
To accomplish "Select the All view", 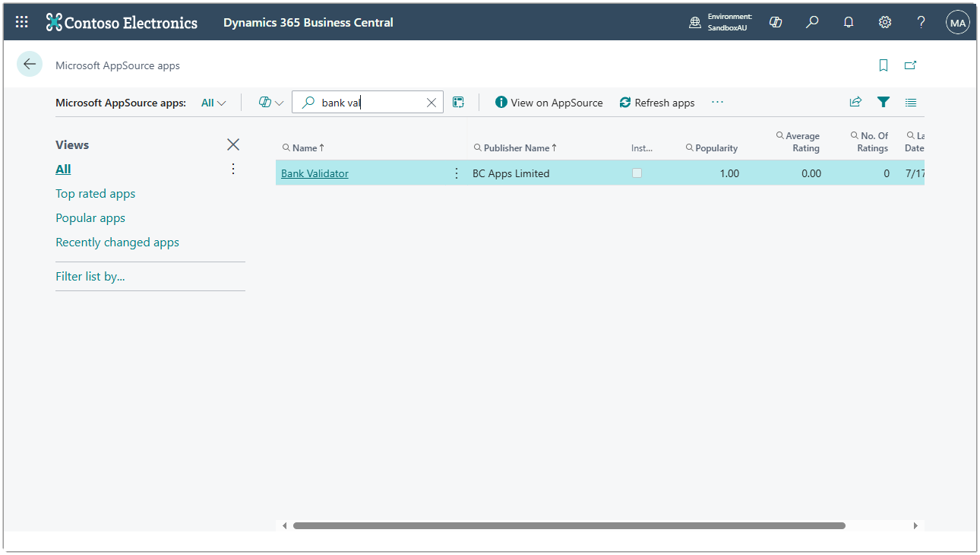I will (63, 170).
